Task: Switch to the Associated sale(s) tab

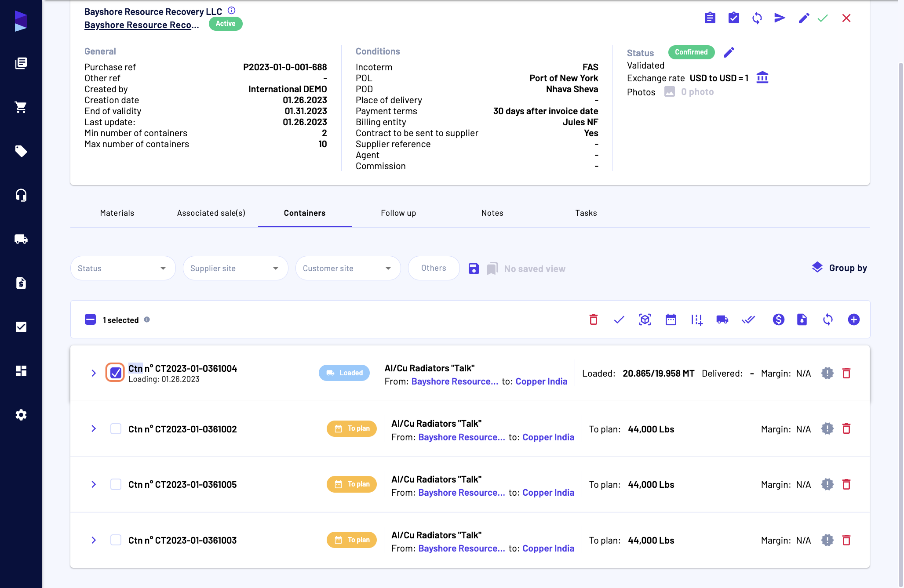Action: click(x=211, y=213)
